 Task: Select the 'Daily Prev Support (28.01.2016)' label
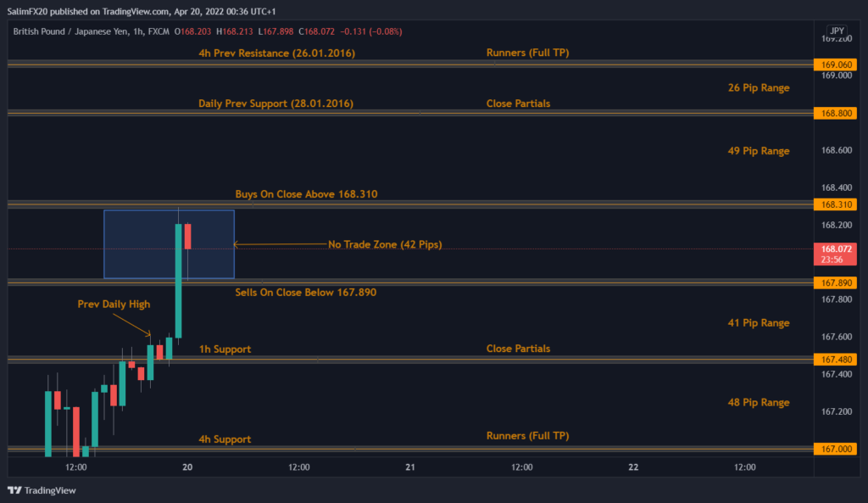[275, 103]
